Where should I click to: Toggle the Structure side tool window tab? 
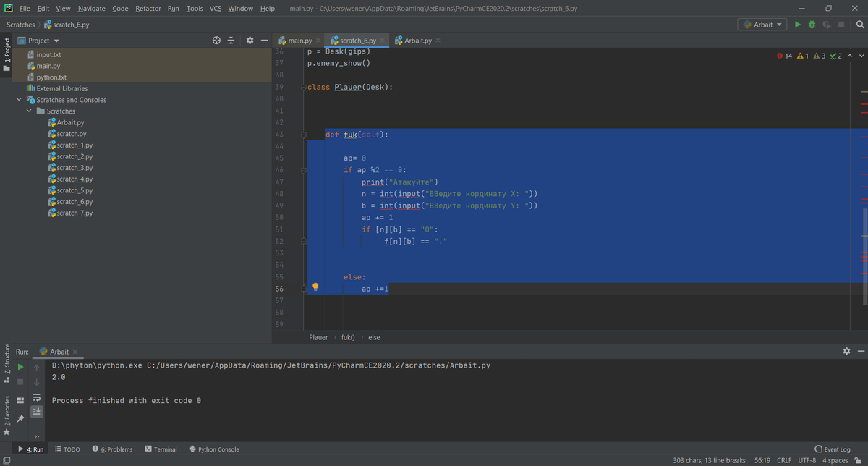(7, 363)
